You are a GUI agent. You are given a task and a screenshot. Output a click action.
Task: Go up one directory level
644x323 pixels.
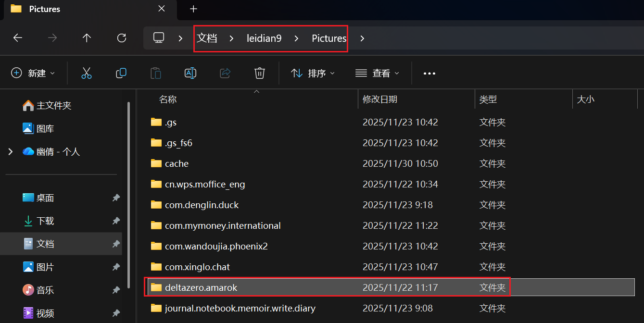(x=87, y=38)
